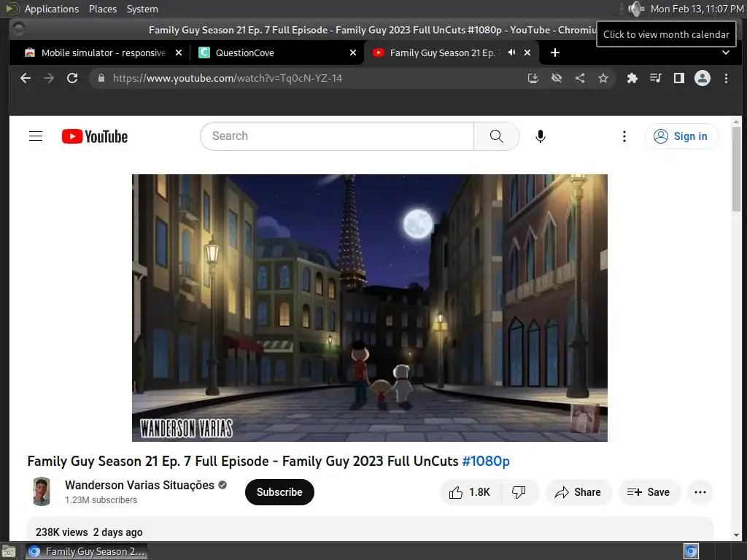Close the Mobile simulator tab
The width and height of the screenshot is (747, 560).
179,52
